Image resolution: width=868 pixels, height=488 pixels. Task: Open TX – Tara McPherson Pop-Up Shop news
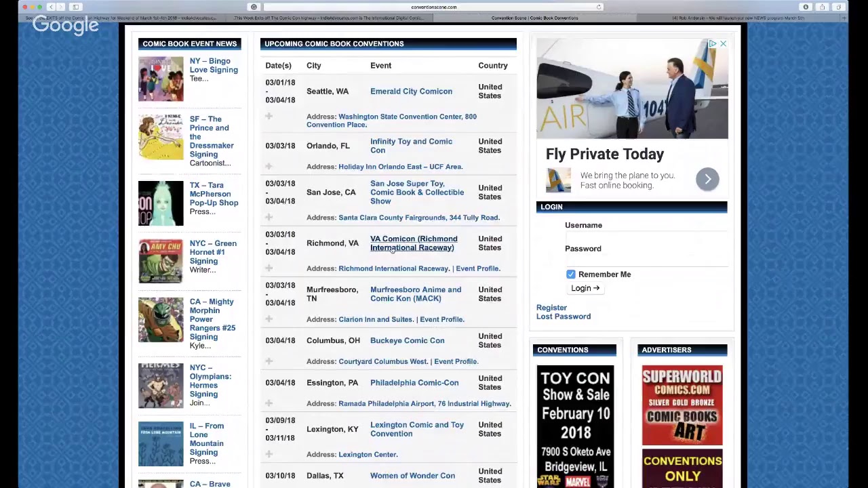coord(214,194)
